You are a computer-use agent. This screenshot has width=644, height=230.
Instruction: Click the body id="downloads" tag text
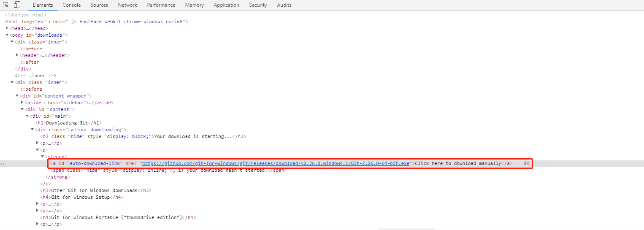point(39,35)
